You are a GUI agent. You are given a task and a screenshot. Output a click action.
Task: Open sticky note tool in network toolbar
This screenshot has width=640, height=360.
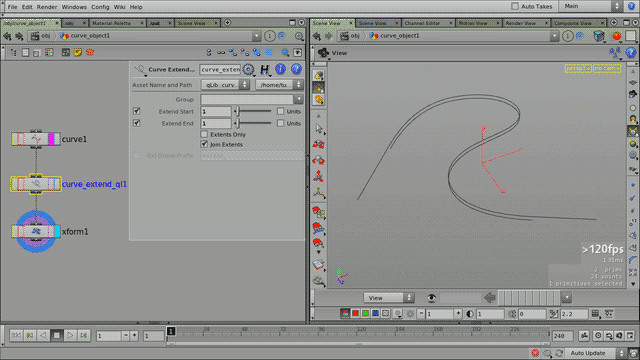(x=78, y=52)
